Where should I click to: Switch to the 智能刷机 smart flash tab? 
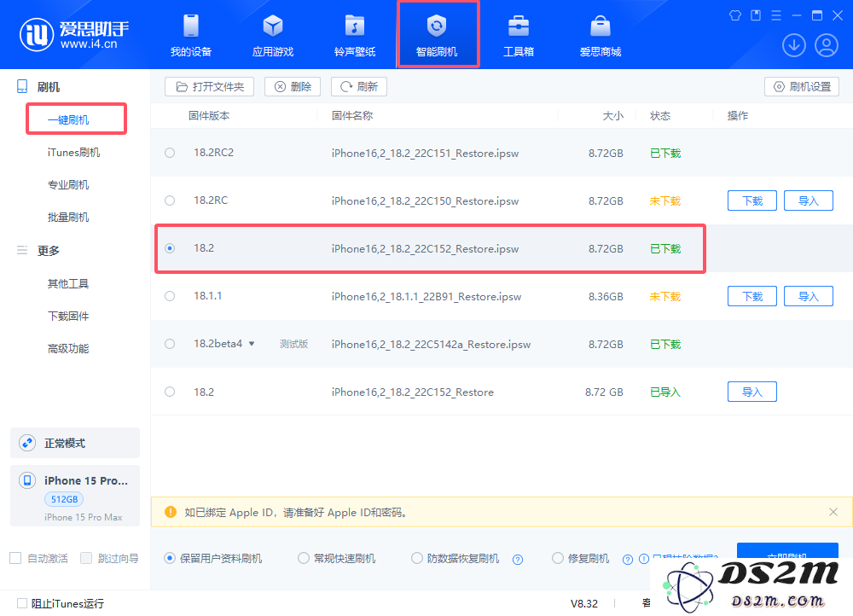click(x=437, y=36)
